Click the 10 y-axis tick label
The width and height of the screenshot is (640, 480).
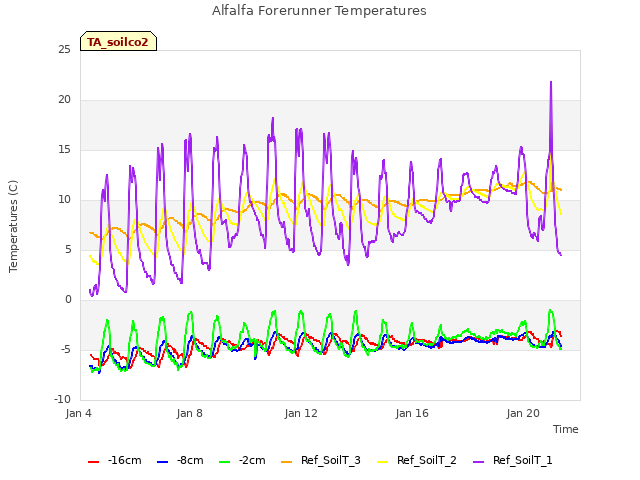pos(64,200)
